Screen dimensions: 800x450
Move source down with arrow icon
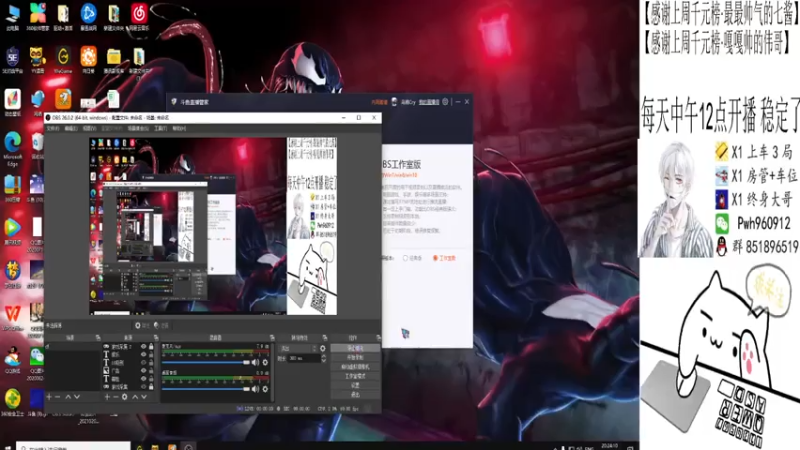click(144, 396)
